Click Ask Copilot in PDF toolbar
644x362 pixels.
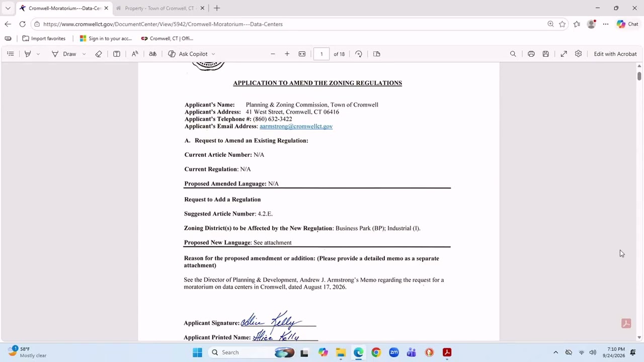coord(188,54)
